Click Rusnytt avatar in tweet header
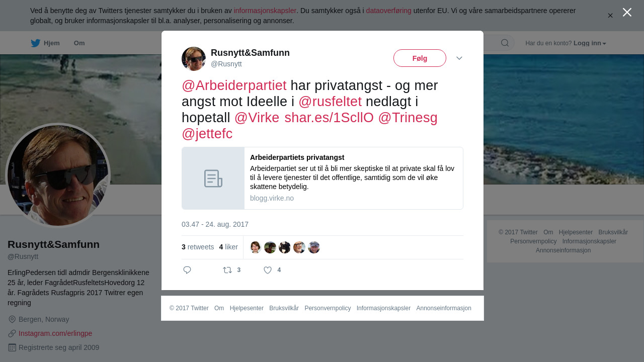Viewport: 644px width, 362px height. point(194,59)
